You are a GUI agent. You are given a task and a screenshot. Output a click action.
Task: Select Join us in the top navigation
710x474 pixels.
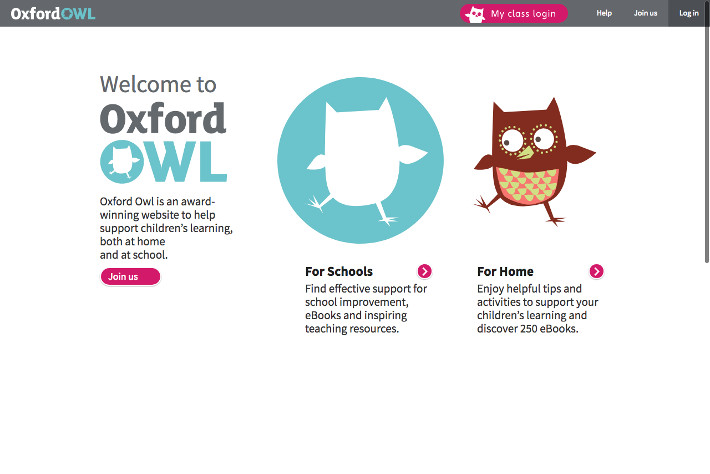pyautogui.click(x=645, y=13)
